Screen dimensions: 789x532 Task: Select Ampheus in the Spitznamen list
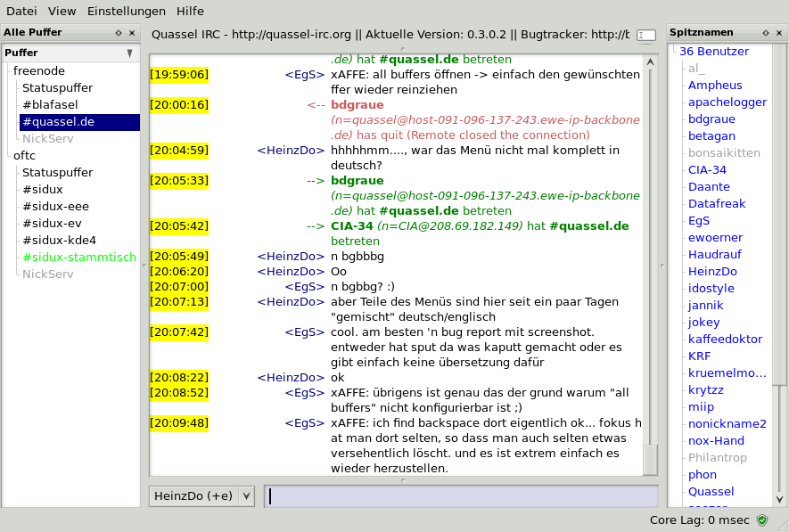(715, 86)
